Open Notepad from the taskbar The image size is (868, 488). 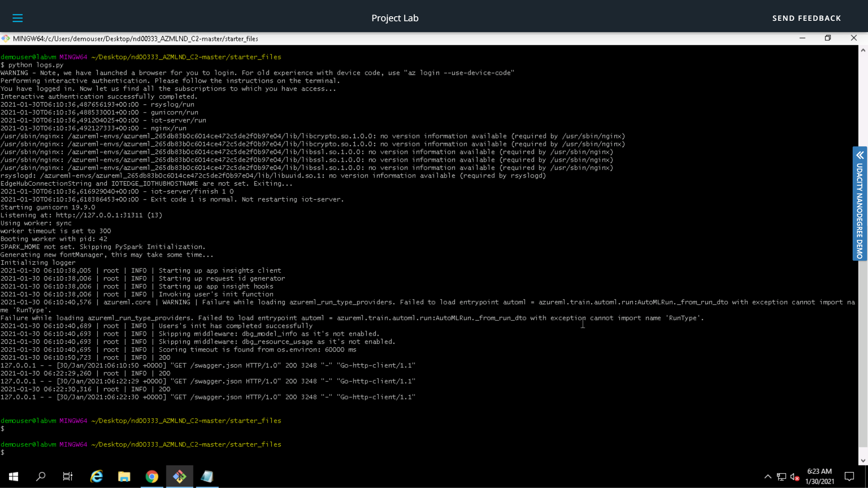[x=207, y=476]
